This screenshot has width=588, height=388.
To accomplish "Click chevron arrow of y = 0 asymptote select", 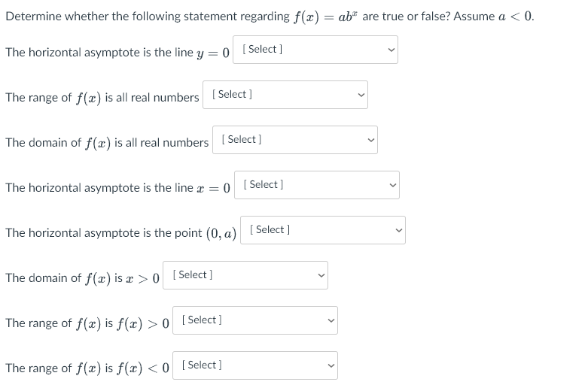I will pos(391,50).
